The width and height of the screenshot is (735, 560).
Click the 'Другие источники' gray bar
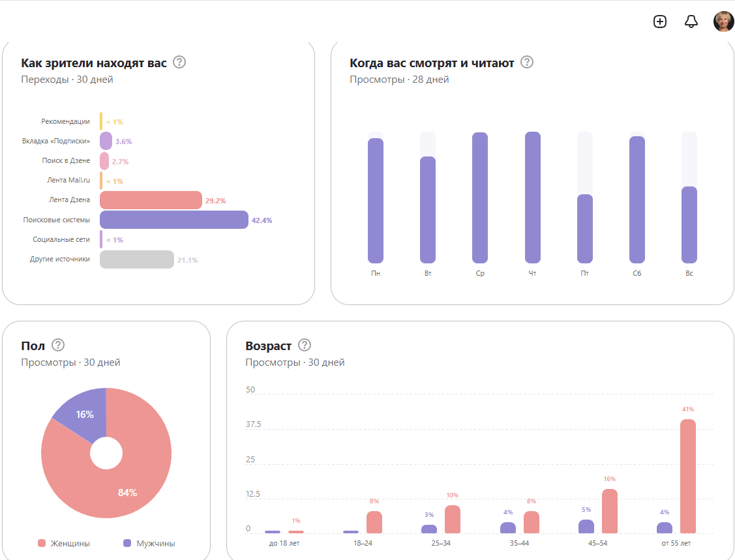coord(137,259)
